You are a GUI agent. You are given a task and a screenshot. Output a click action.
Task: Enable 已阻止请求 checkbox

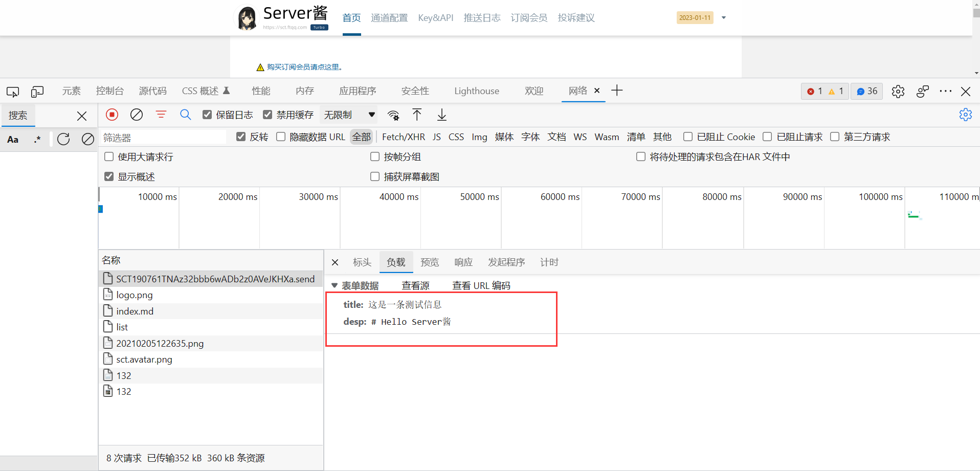pyautogui.click(x=767, y=137)
